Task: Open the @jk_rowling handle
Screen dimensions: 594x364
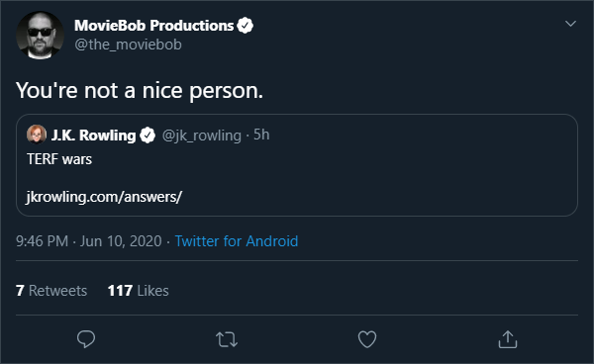Action: pos(202,136)
